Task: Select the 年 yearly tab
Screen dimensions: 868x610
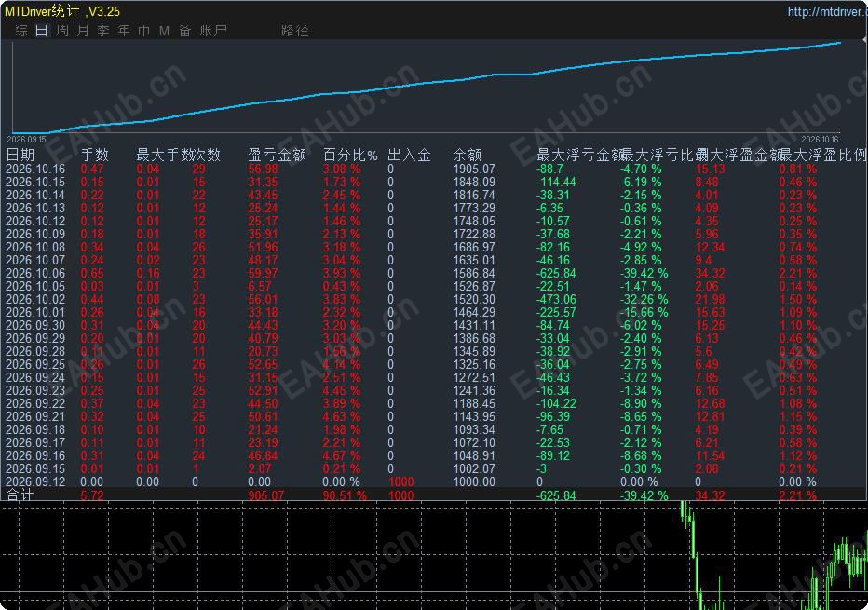Action: pos(124,31)
